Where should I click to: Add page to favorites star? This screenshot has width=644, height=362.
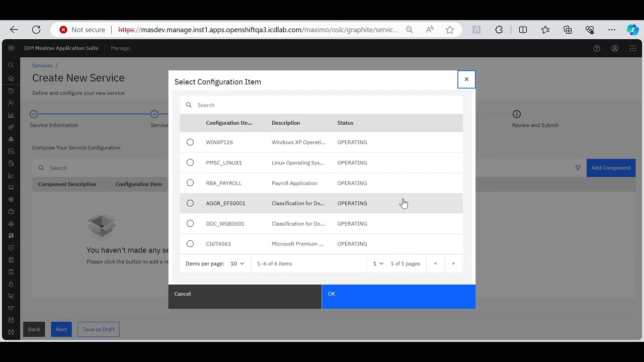450,30
